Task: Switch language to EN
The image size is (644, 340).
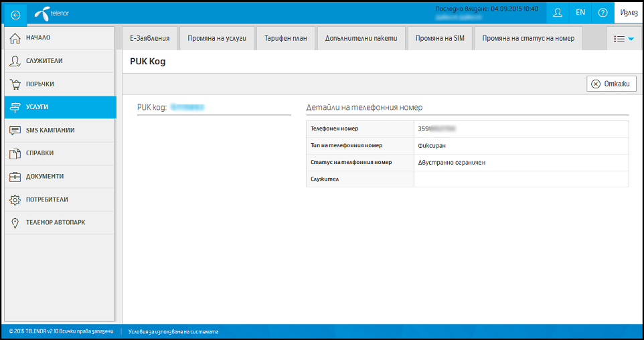Action: click(x=580, y=13)
